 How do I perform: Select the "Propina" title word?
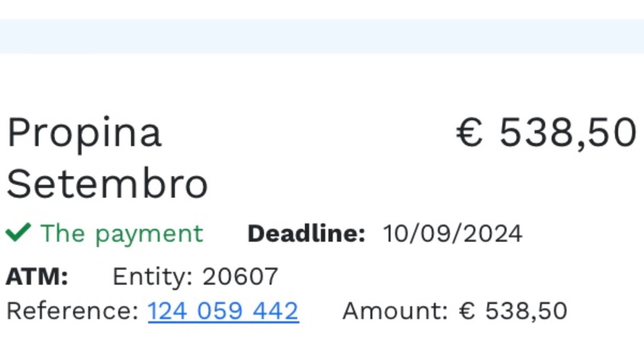click(84, 133)
